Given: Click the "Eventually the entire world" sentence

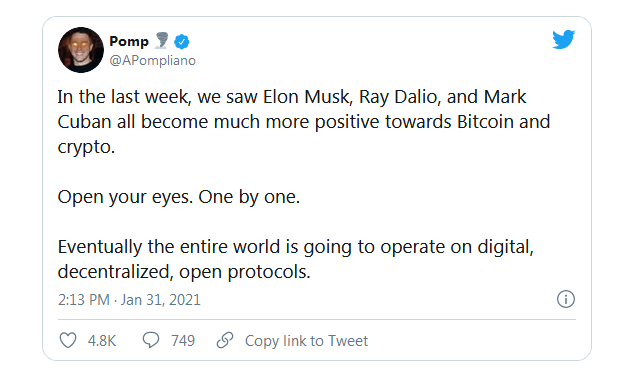Looking at the screenshot, I should pyautogui.click(x=296, y=259).
